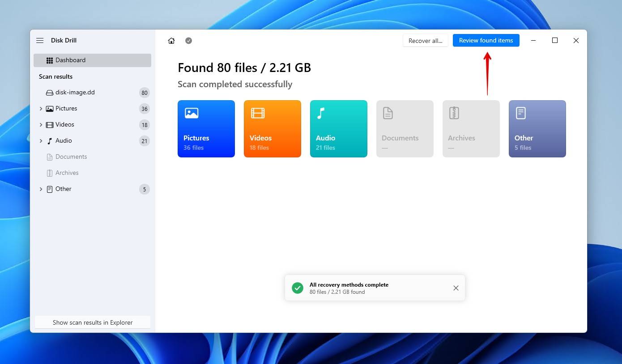The width and height of the screenshot is (622, 364).
Task: Select disk-image.dd in scan results
Action: point(92,93)
